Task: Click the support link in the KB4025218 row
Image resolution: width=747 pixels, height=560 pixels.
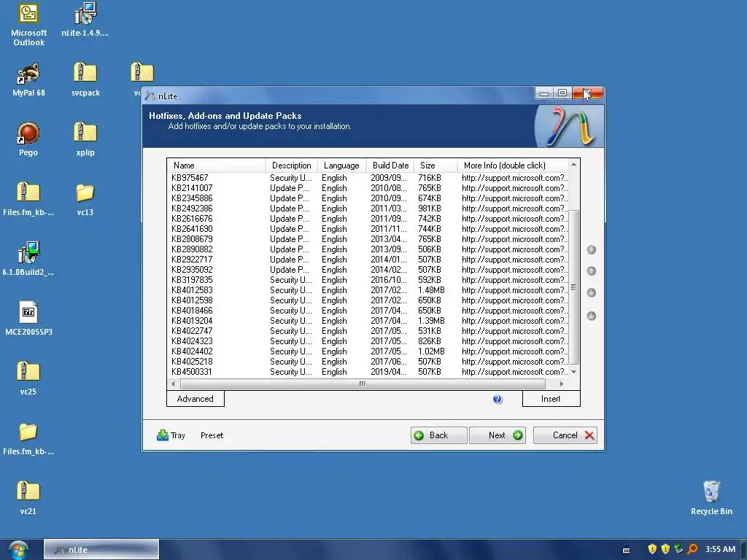Action: click(x=514, y=362)
